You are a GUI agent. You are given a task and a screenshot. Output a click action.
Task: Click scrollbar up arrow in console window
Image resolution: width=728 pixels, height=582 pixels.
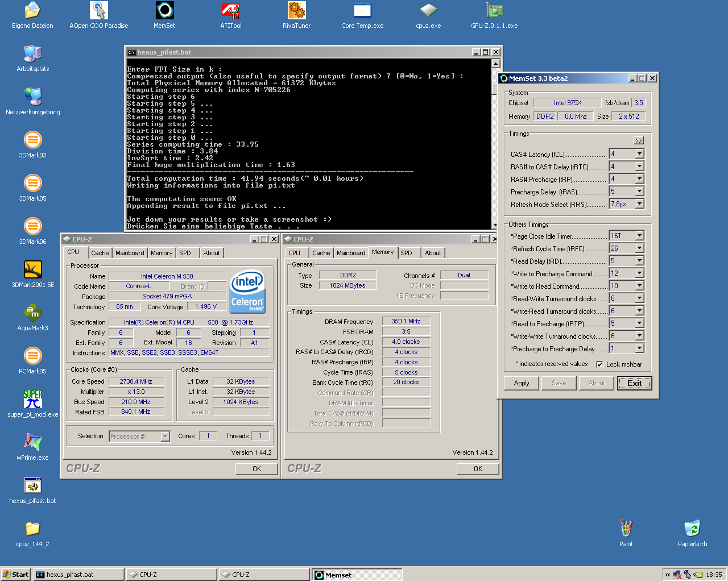click(495, 64)
